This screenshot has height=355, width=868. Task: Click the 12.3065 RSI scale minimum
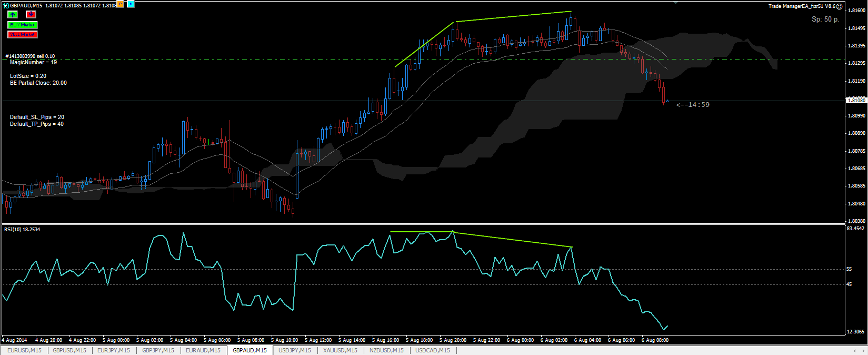click(x=855, y=331)
